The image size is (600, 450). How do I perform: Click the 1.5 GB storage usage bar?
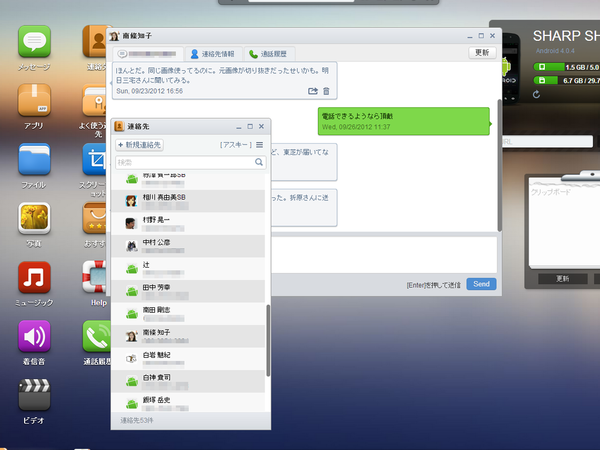pyautogui.click(x=566, y=67)
